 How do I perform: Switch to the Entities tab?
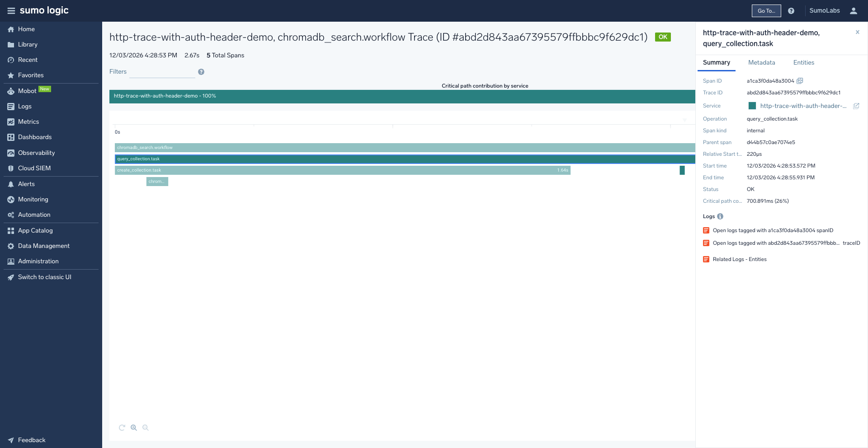[x=803, y=63]
